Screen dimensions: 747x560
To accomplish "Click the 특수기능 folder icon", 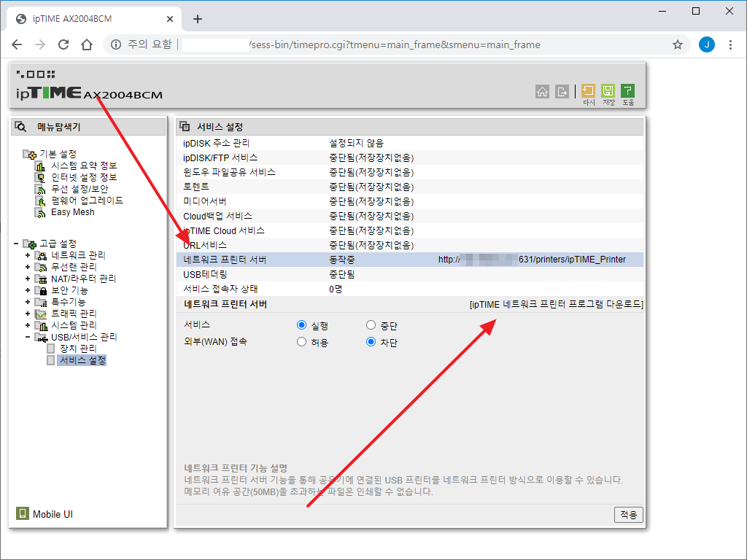I will click(x=41, y=302).
